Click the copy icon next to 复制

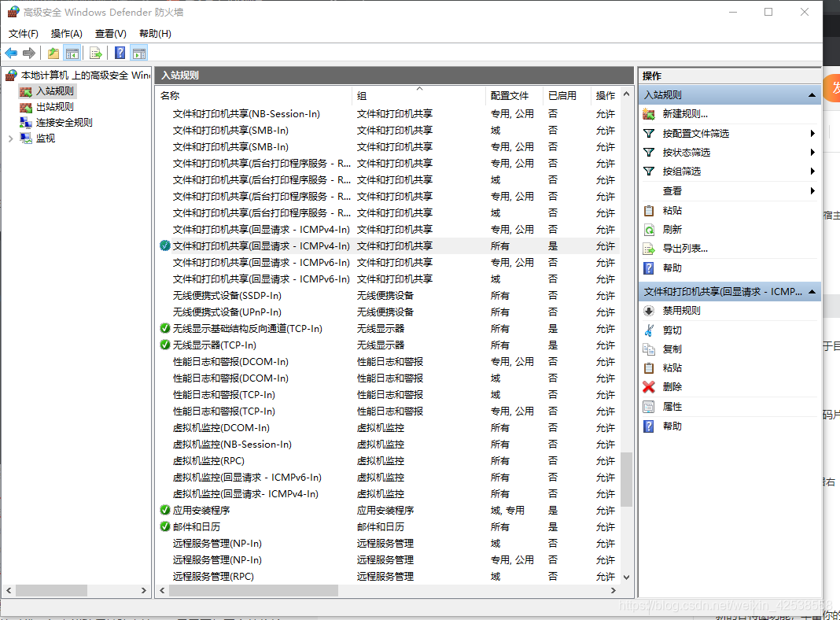click(649, 349)
